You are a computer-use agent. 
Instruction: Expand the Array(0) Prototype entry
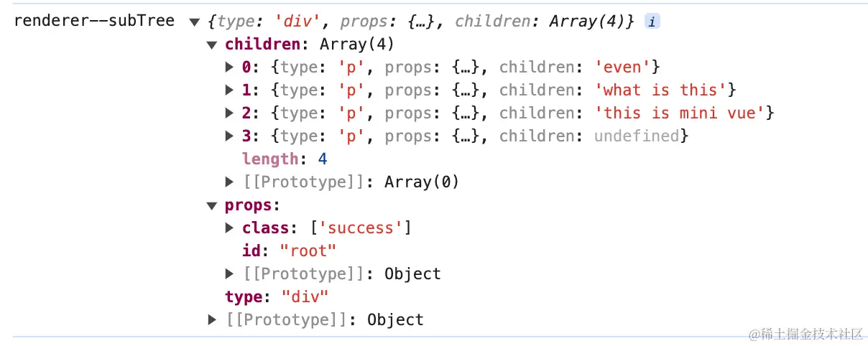(229, 182)
